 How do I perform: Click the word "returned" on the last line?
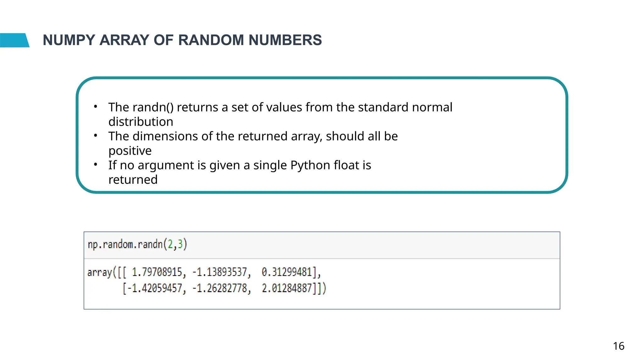pos(133,180)
